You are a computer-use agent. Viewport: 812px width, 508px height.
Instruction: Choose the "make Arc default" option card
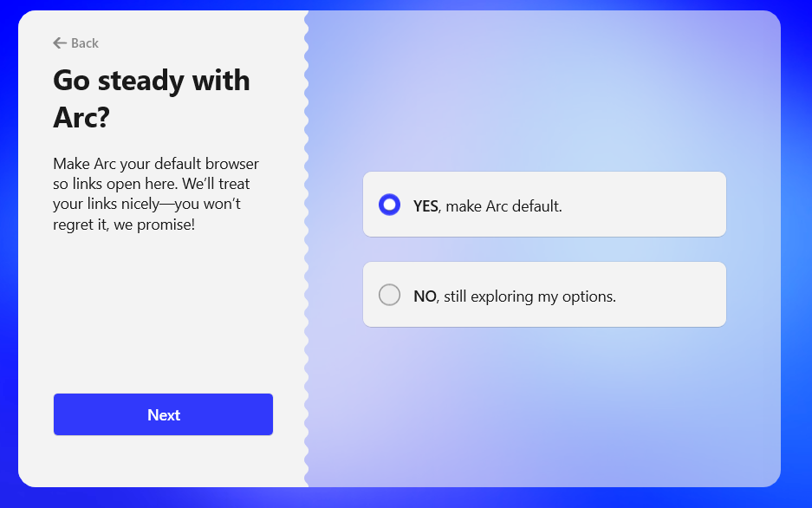641,205
